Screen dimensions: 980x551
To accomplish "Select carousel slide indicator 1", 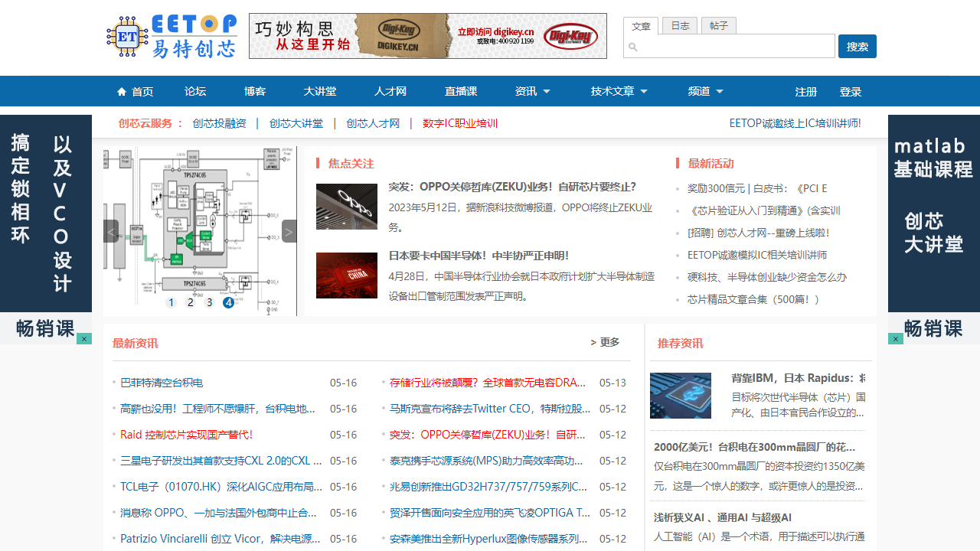I will [x=171, y=302].
